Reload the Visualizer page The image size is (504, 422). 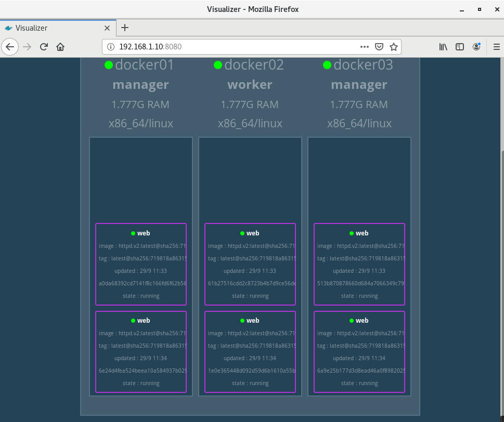[44, 47]
